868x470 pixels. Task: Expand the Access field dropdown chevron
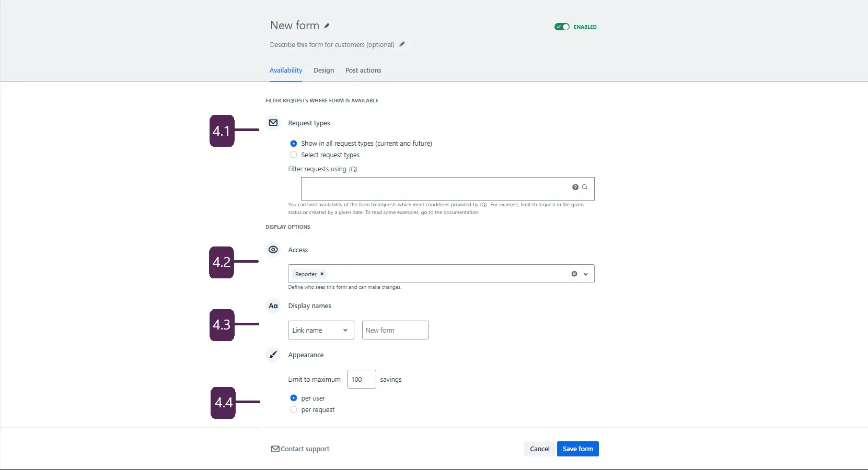click(x=585, y=274)
